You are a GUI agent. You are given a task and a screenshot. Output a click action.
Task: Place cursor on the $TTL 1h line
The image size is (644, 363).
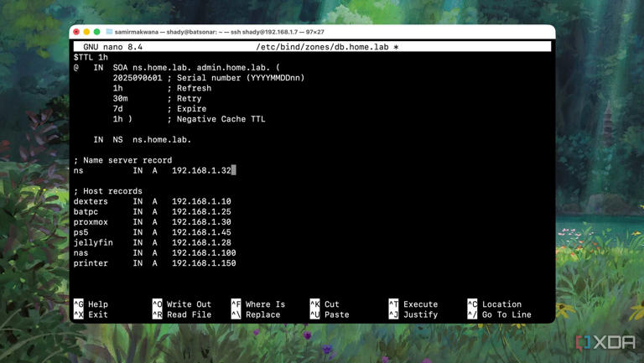click(91, 57)
